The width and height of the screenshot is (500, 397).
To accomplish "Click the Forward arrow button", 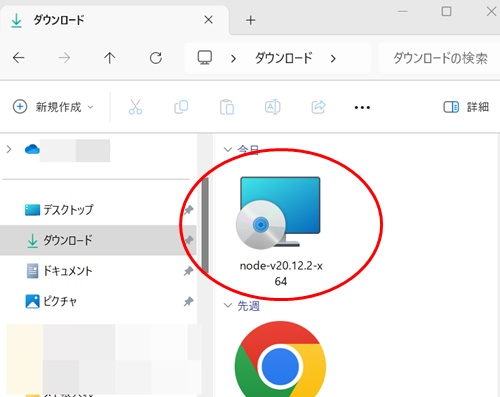I will [x=64, y=58].
